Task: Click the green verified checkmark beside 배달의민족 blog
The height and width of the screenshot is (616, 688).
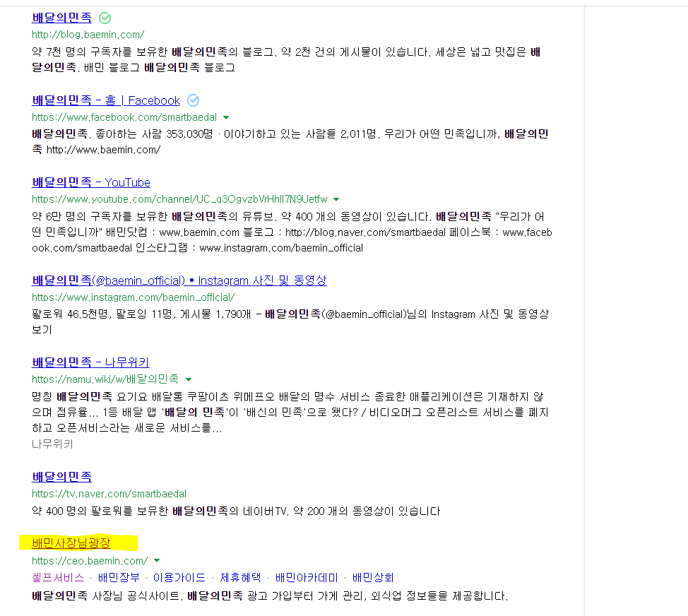Action: [x=105, y=18]
